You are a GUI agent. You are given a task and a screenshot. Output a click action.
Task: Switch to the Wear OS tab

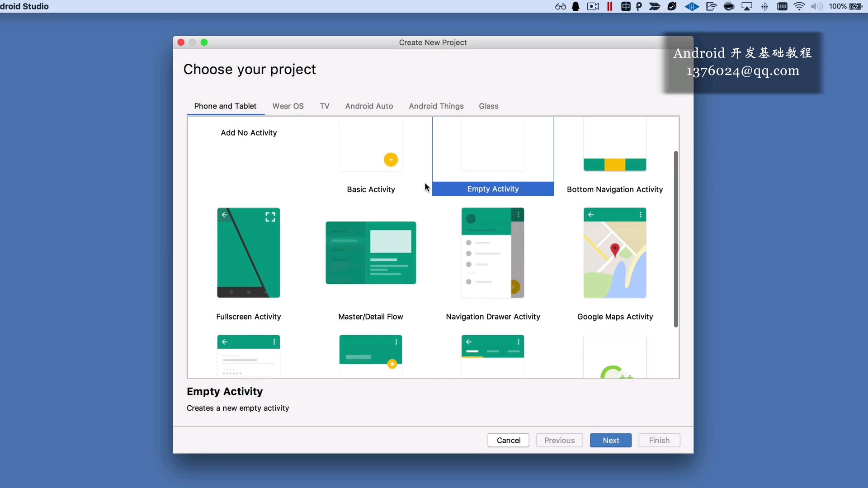288,106
